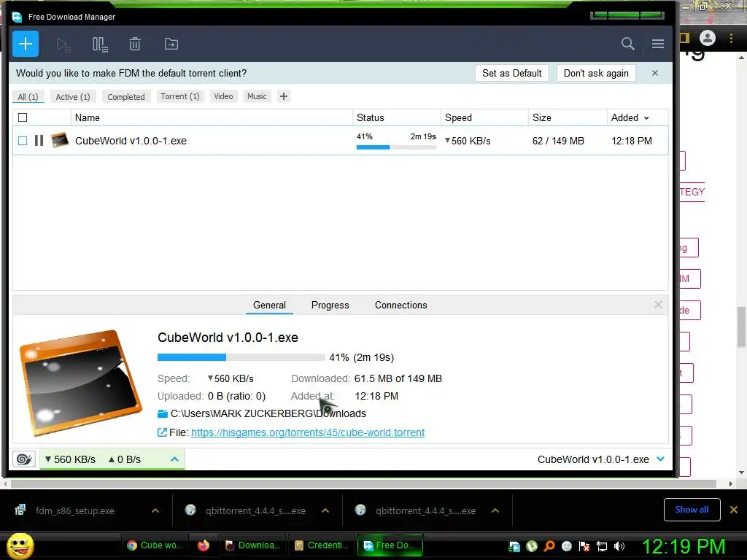Image resolution: width=747 pixels, height=560 pixels.
Task: Add a new filter tag with plus
Action: 284,96
